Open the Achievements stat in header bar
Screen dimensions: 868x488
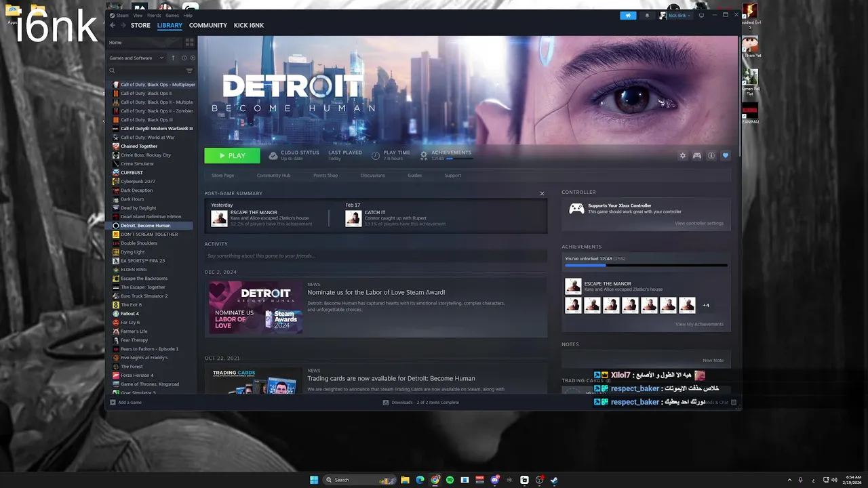click(x=447, y=155)
